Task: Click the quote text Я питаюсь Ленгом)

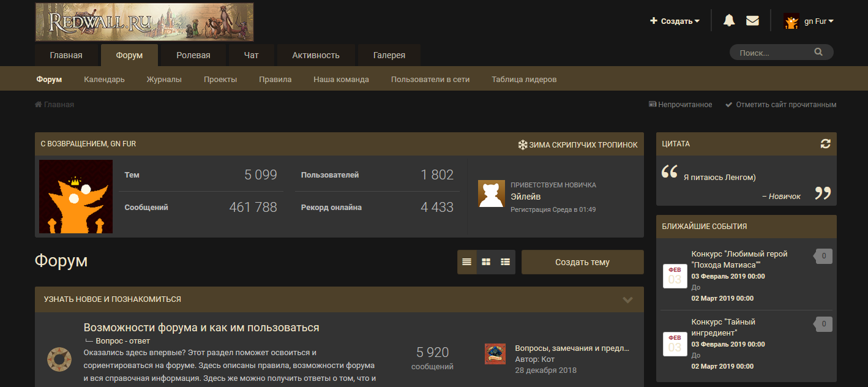Action: (x=720, y=177)
